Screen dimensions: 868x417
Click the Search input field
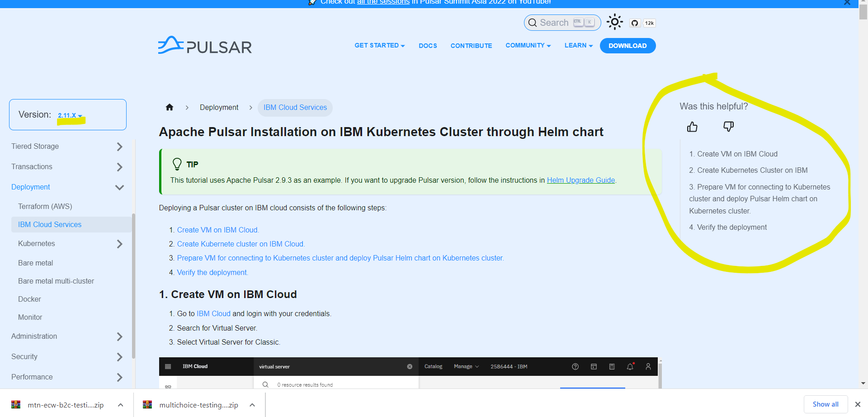click(562, 23)
